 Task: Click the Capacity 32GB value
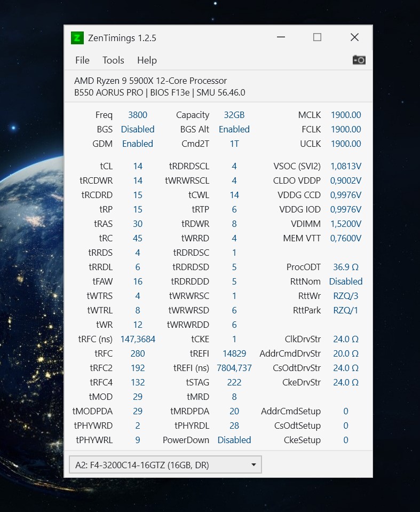point(234,115)
